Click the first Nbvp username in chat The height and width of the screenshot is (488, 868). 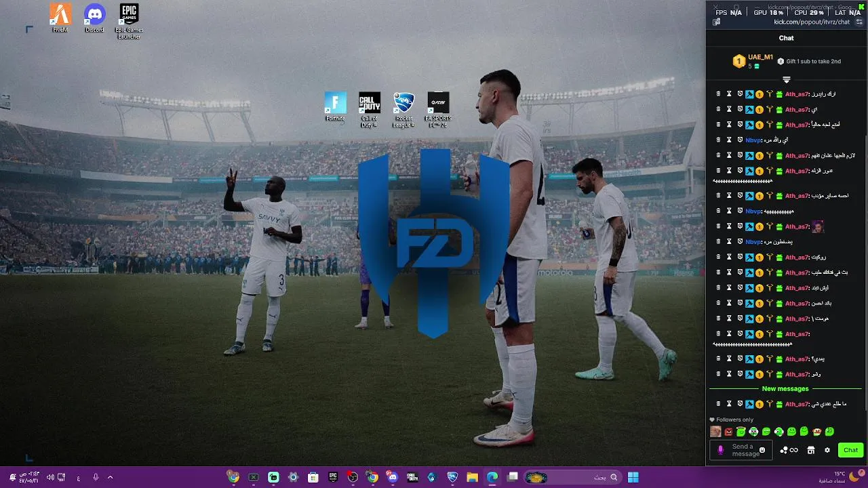coord(753,140)
